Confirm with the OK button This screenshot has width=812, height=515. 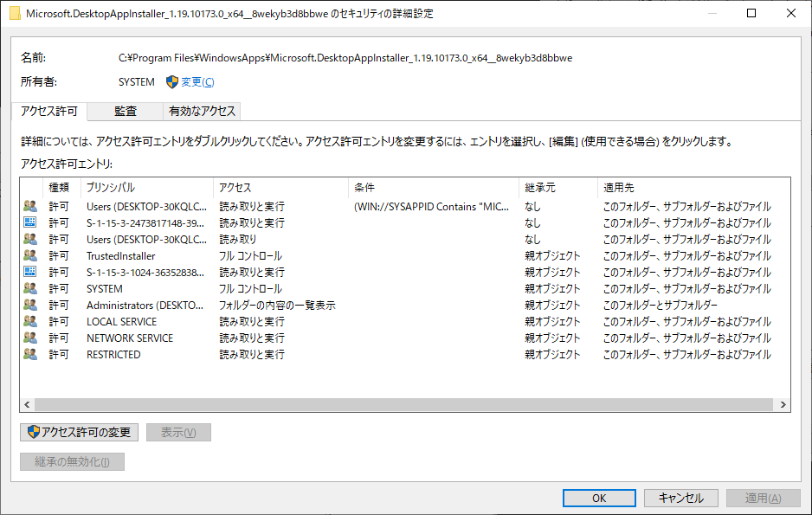tap(599, 498)
